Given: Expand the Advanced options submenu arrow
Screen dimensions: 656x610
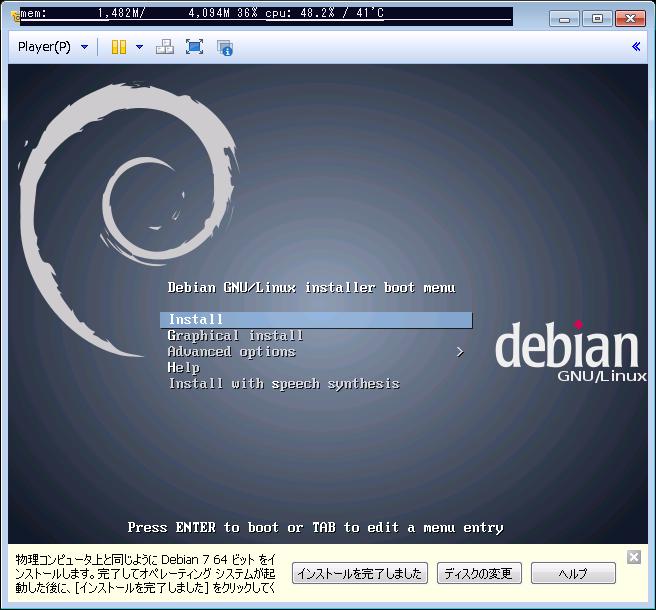Looking at the screenshot, I should tap(460, 352).
